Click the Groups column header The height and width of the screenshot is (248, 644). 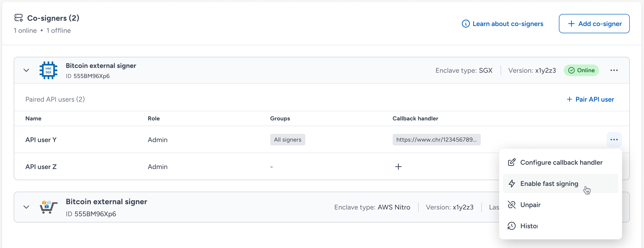pos(280,118)
